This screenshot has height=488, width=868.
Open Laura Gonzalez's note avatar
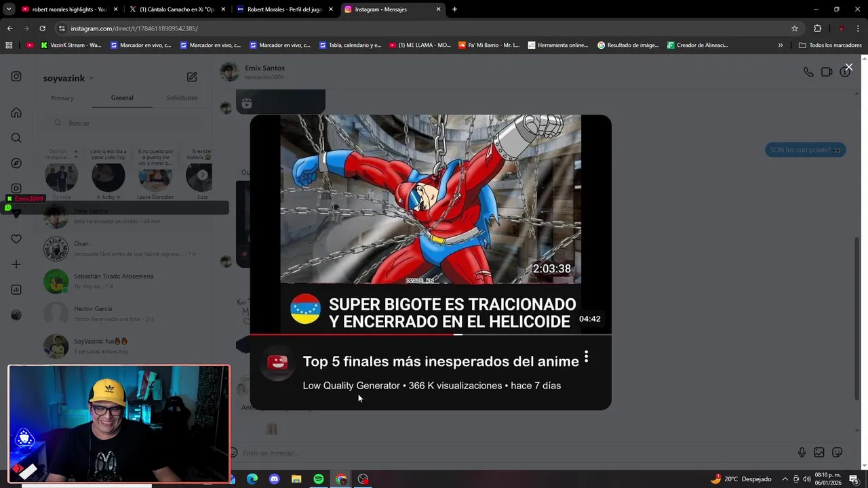pyautogui.click(x=155, y=177)
